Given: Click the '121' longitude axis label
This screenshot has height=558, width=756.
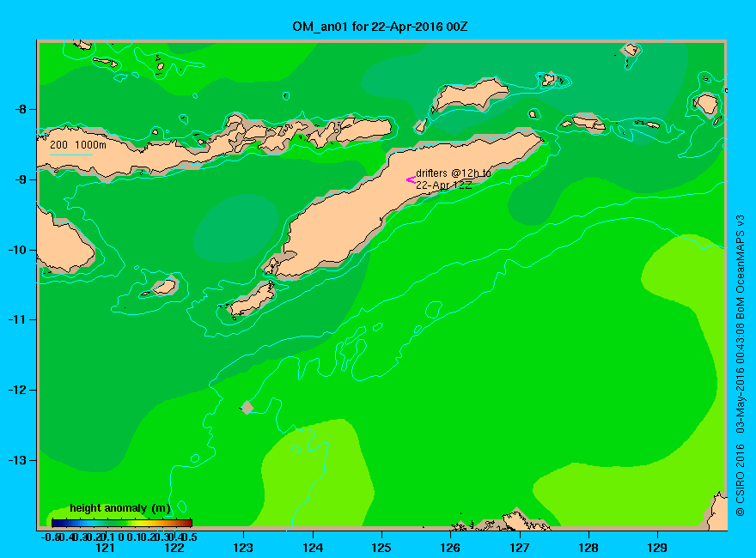Looking at the screenshot, I should [105, 548].
